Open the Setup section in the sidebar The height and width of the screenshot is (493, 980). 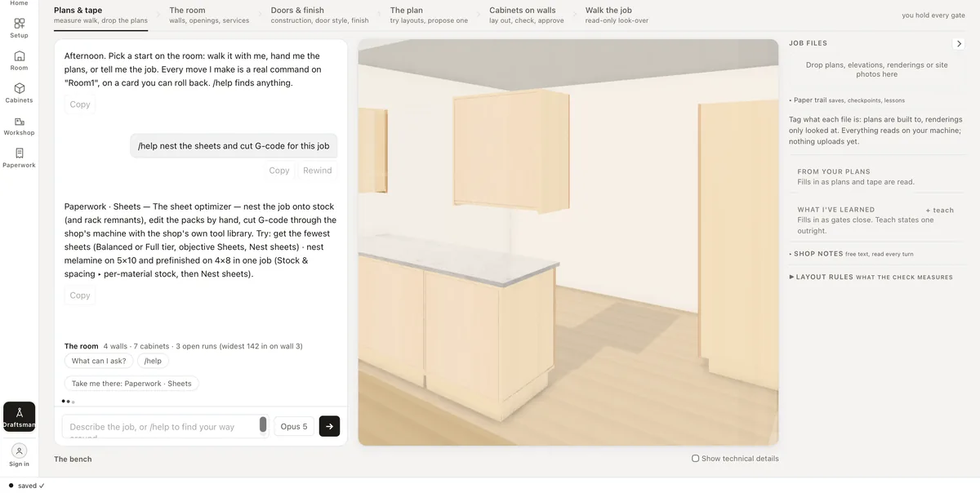point(19,29)
